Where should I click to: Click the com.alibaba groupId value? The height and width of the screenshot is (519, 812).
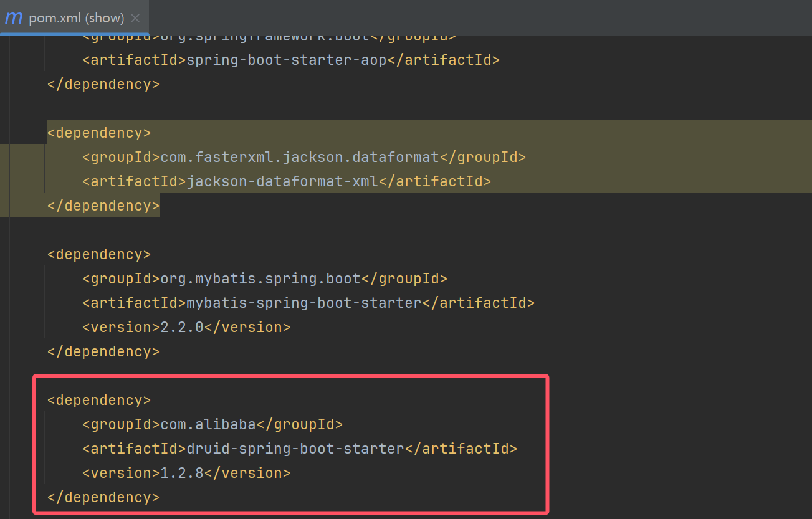point(208,424)
